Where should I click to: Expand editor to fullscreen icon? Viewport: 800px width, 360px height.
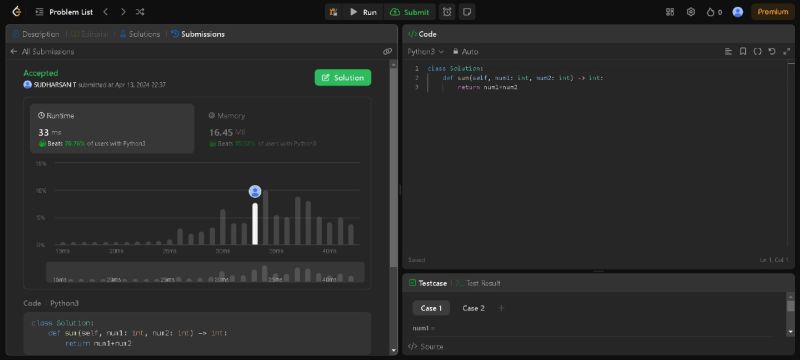[786, 52]
